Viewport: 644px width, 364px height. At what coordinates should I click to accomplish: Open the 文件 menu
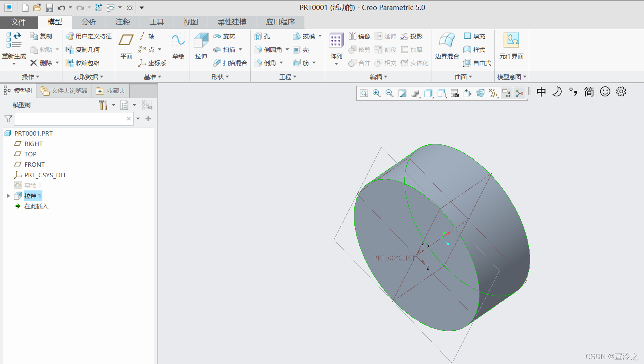19,22
